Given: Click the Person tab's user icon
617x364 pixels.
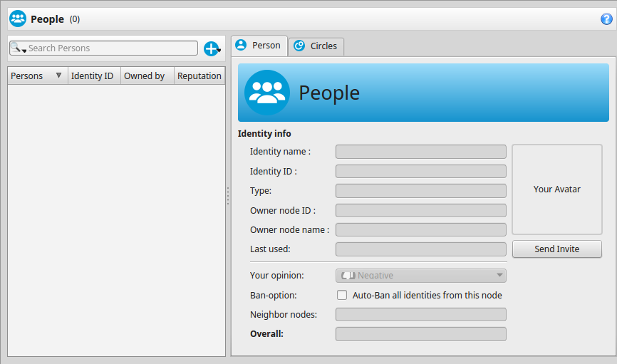Looking at the screenshot, I should coord(241,45).
